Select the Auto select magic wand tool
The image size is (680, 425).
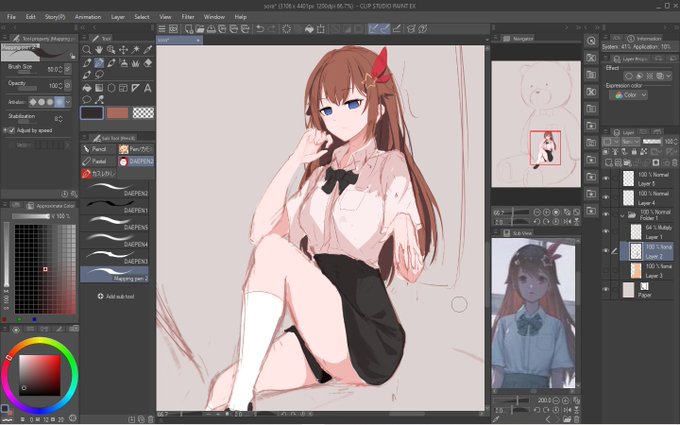(x=135, y=50)
